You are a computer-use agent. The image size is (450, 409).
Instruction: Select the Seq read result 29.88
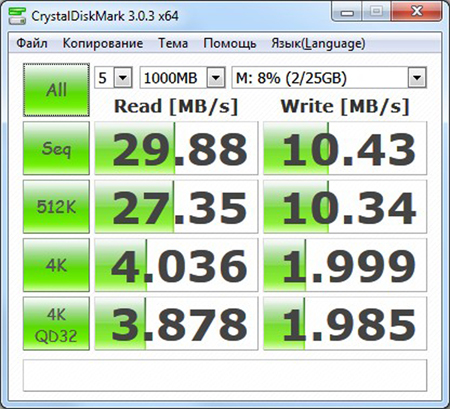point(176,148)
